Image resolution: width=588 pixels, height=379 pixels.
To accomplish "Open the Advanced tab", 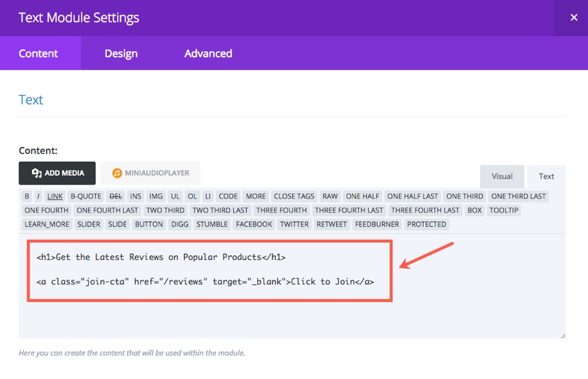I will 208,53.
